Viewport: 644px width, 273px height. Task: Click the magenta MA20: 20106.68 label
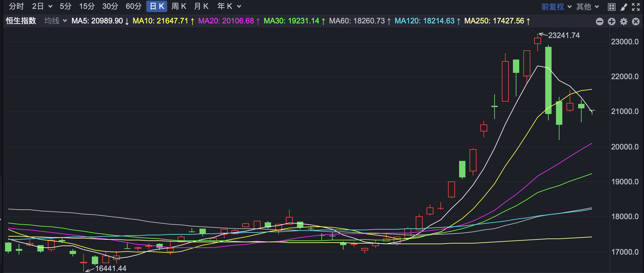[229, 21]
